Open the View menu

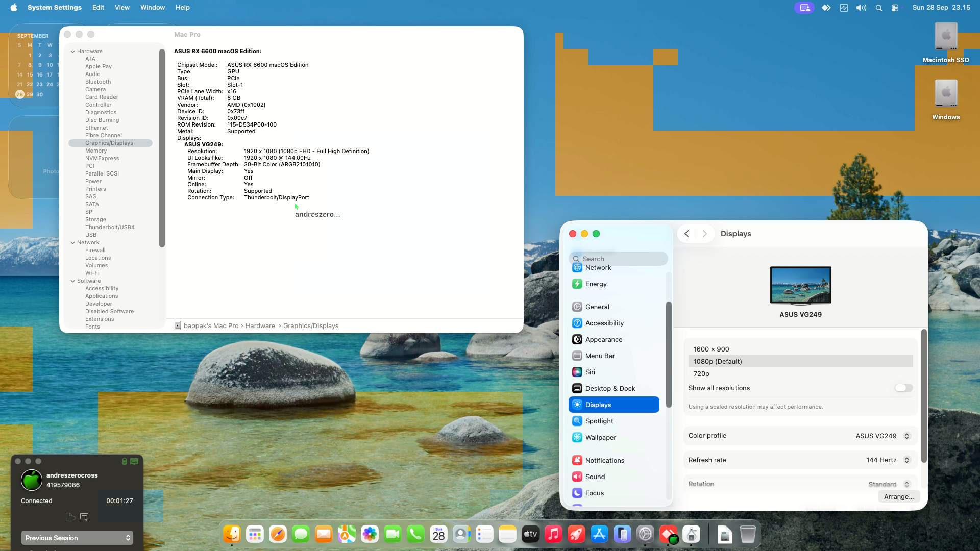click(x=122, y=8)
